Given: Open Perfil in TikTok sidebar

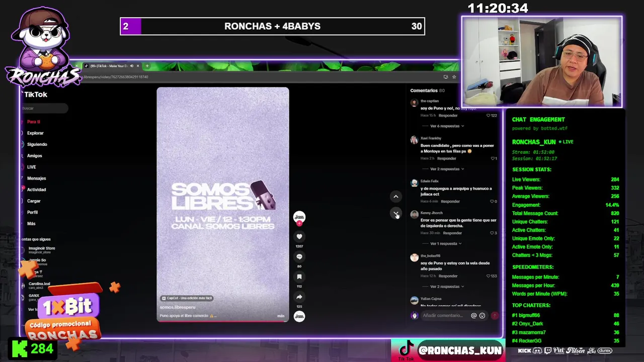Looking at the screenshot, I should [x=32, y=212].
